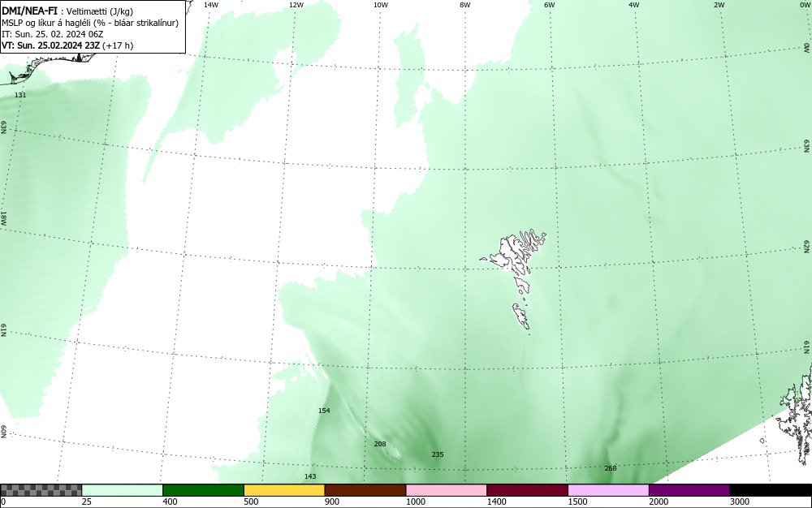Click the rotated 60N latitude label

pos(3,432)
